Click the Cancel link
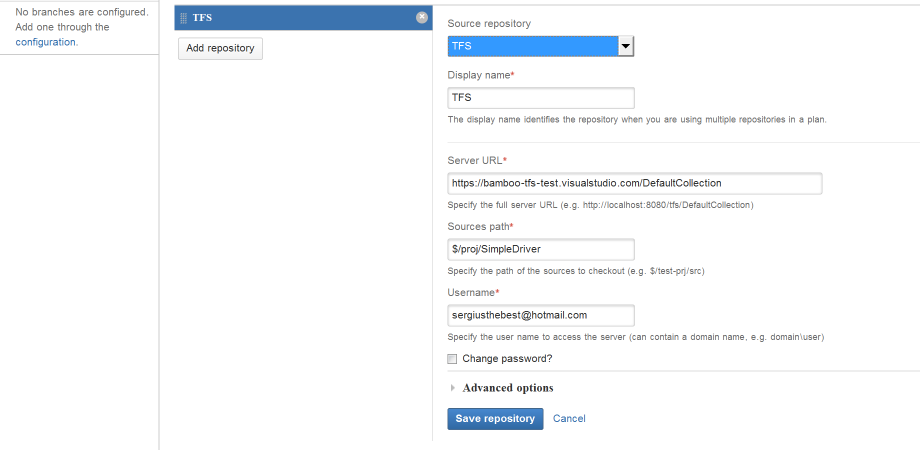Image resolution: width=920 pixels, height=450 pixels. coord(569,419)
